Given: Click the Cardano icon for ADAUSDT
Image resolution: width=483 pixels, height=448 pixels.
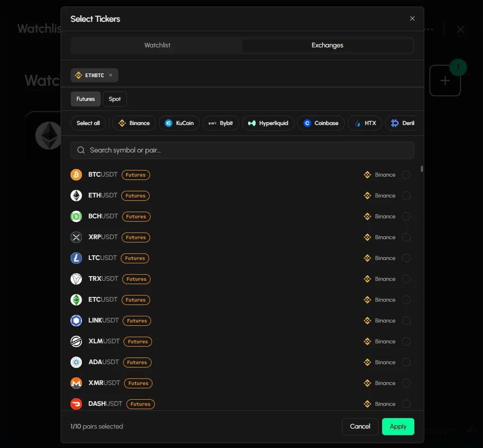Looking at the screenshot, I should tap(76, 362).
